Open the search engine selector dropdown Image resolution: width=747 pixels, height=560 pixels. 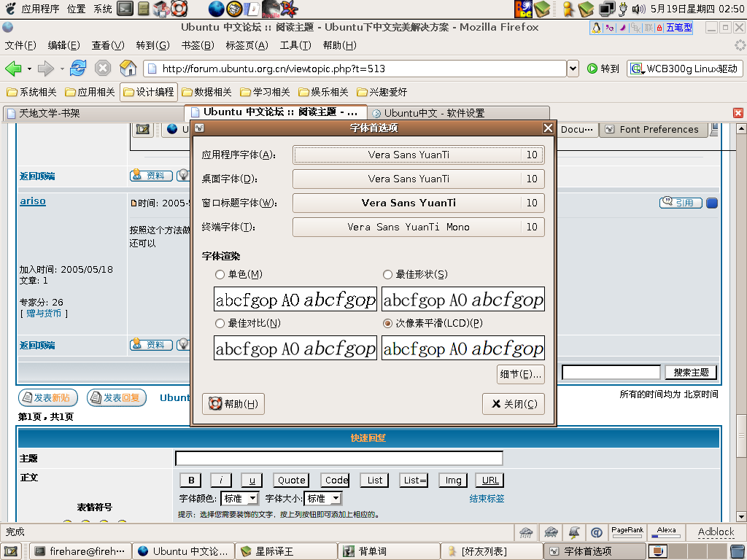[x=637, y=69]
